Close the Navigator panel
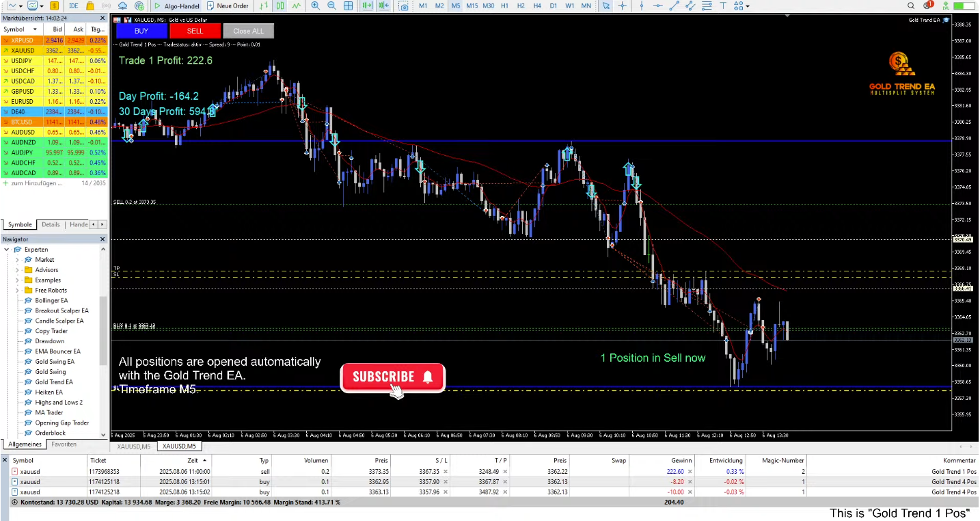Image resolution: width=980 pixels, height=521 pixels. point(103,239)
